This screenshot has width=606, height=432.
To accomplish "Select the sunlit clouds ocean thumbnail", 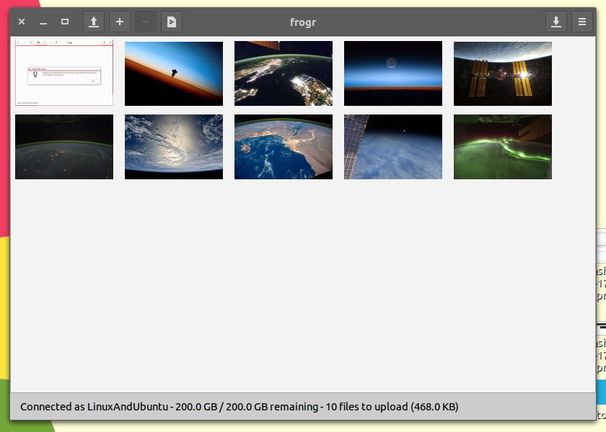I will [174, 147].
